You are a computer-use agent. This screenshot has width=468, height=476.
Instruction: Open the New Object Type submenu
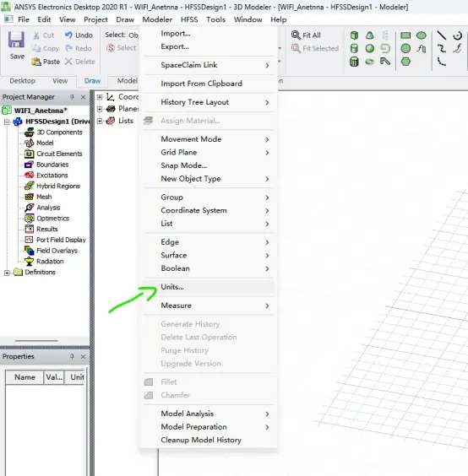click(209, 179)
